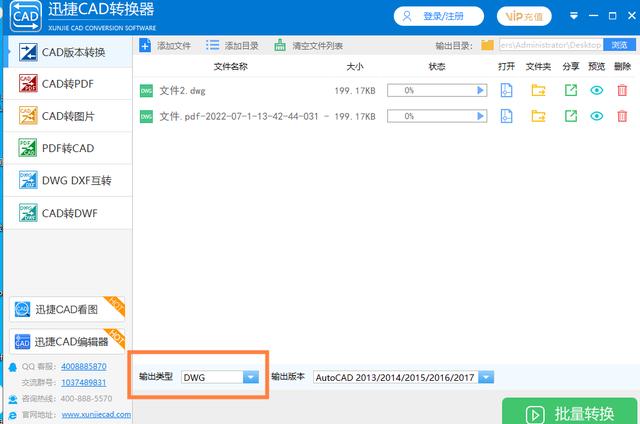Click the CAD转图片 sidebar icon
The height and width of the screenshot is (424, 640).
[x=28, y=115]
